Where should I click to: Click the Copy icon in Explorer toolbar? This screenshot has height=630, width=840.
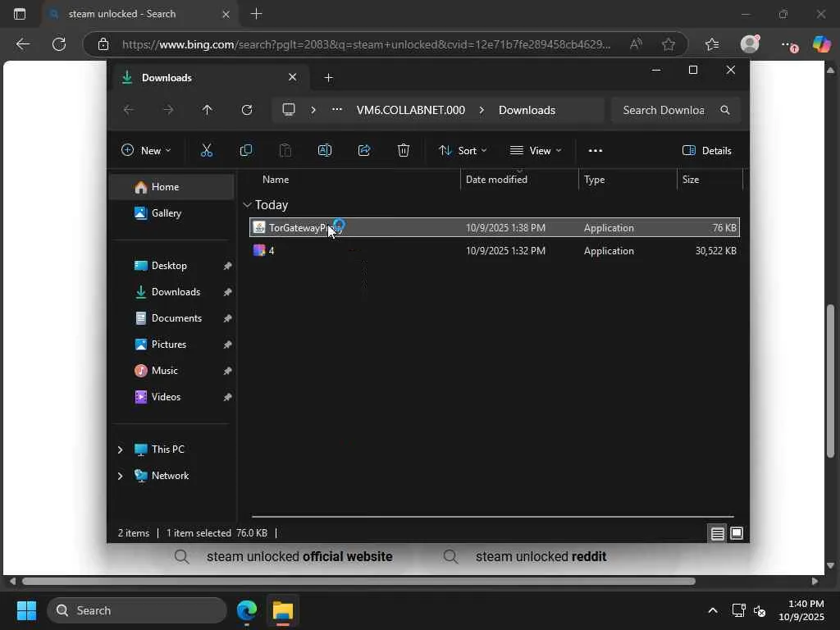click(x=246, y=151)
